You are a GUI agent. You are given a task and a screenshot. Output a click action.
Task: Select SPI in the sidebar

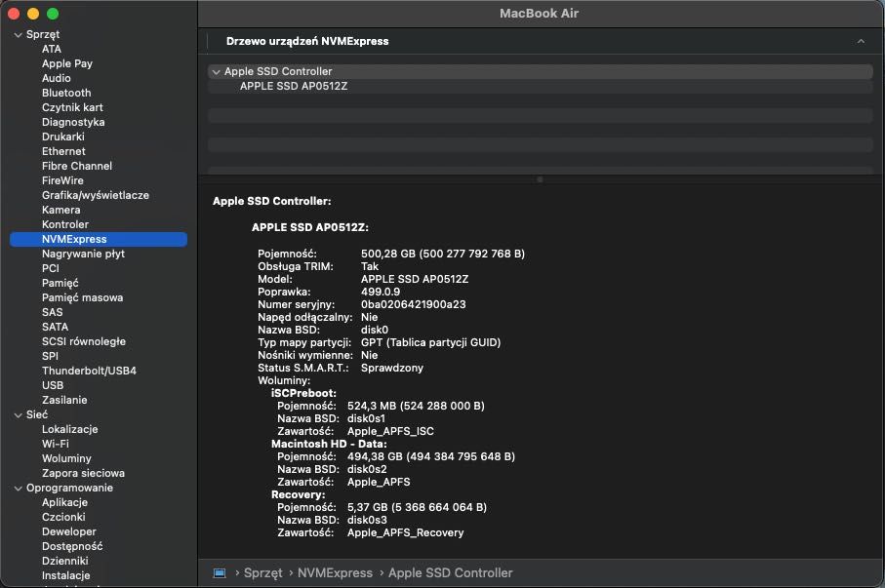pos(50,357)
